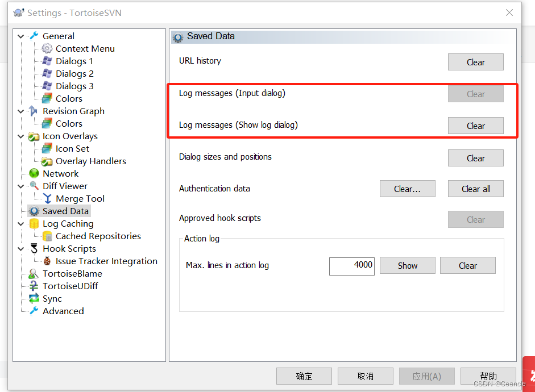Open the Advanced settings page
535x392 pixels.
[63, 311]
